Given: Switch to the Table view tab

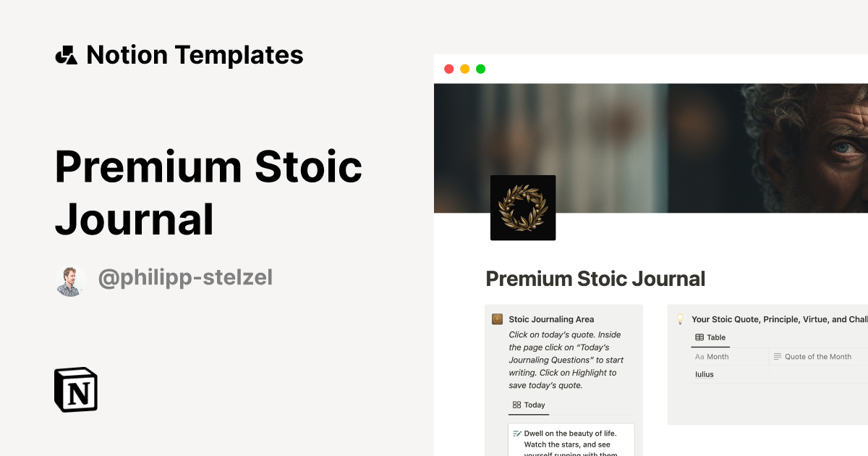Looking at the screenshot, I should click(x=710, y=337).
